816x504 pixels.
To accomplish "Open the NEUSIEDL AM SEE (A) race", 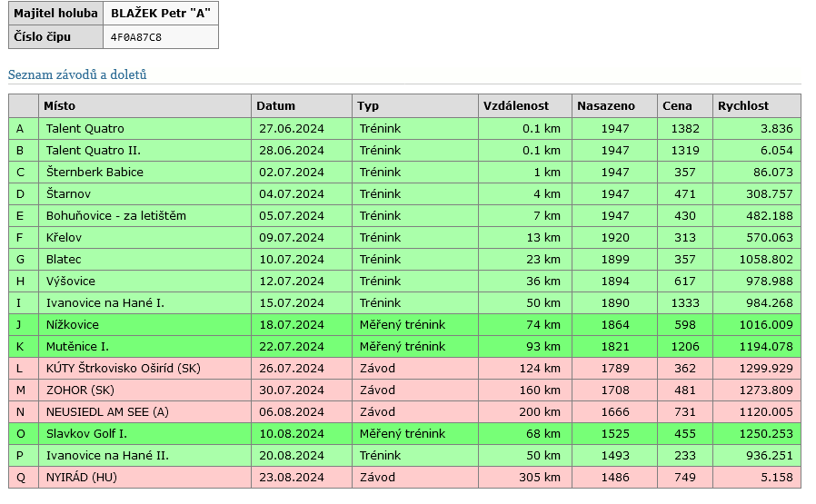I will pos(107,411).
